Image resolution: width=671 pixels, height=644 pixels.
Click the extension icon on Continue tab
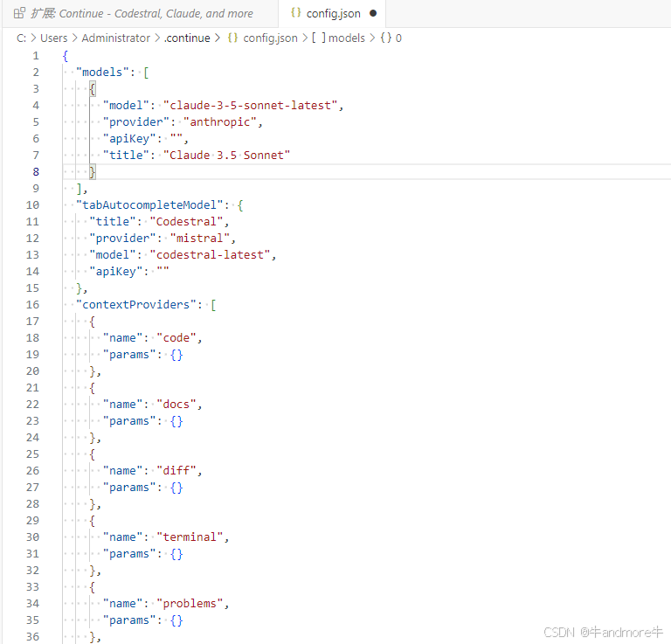[x=19, y=13]
